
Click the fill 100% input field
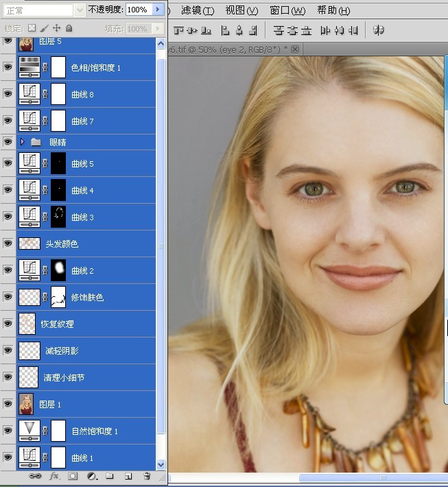(139, 29)
